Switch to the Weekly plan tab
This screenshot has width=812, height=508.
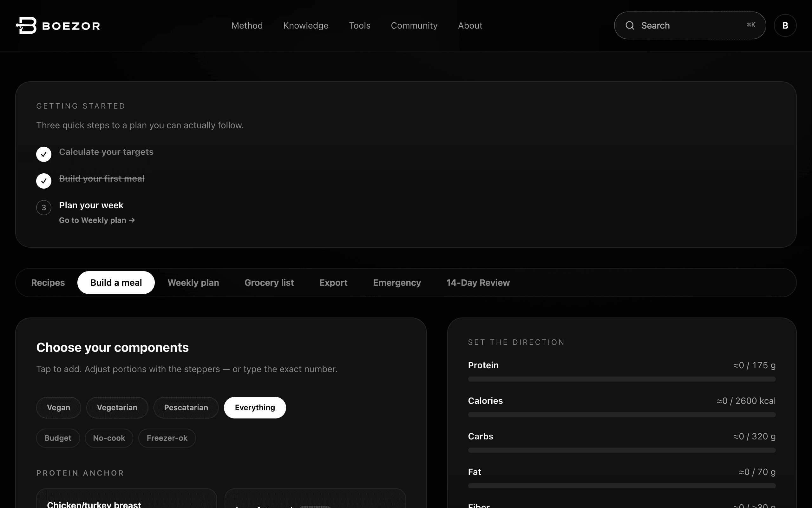click(x=193, y=283)
